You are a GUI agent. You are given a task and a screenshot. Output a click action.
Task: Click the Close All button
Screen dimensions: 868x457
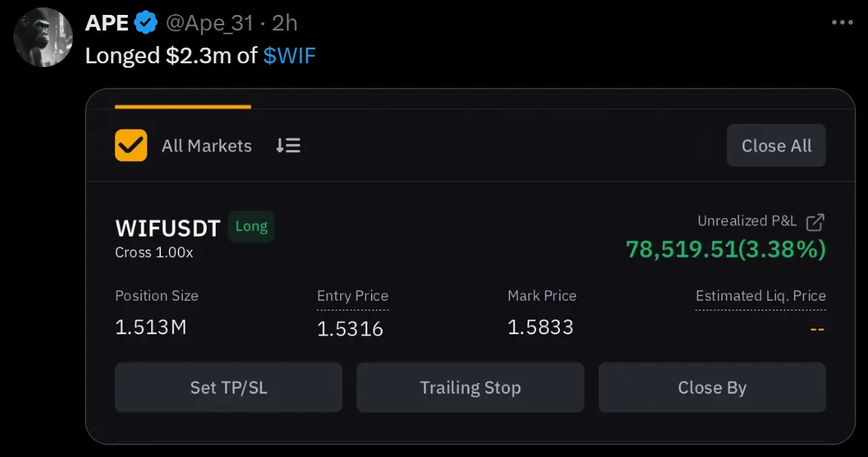776,145
